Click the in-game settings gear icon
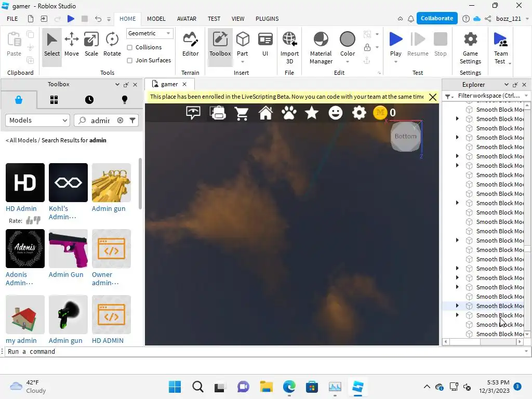The width and height of the screenshot is (532, 399). [x=359, y=113]
